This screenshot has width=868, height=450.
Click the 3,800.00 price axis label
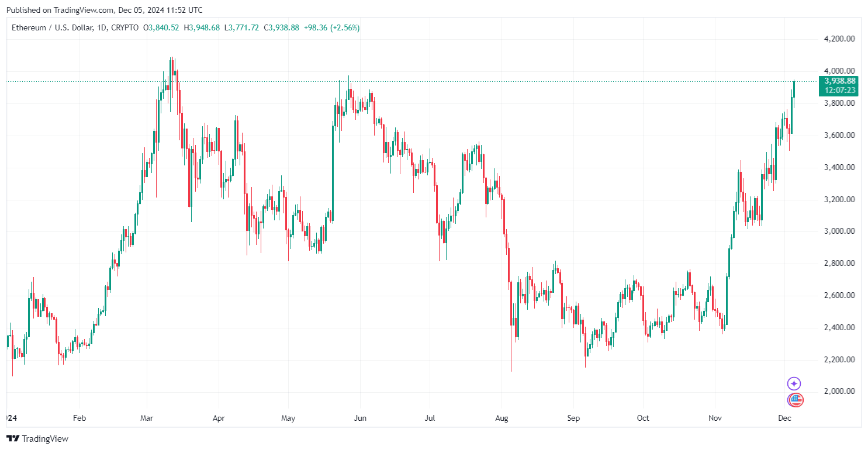839,103
